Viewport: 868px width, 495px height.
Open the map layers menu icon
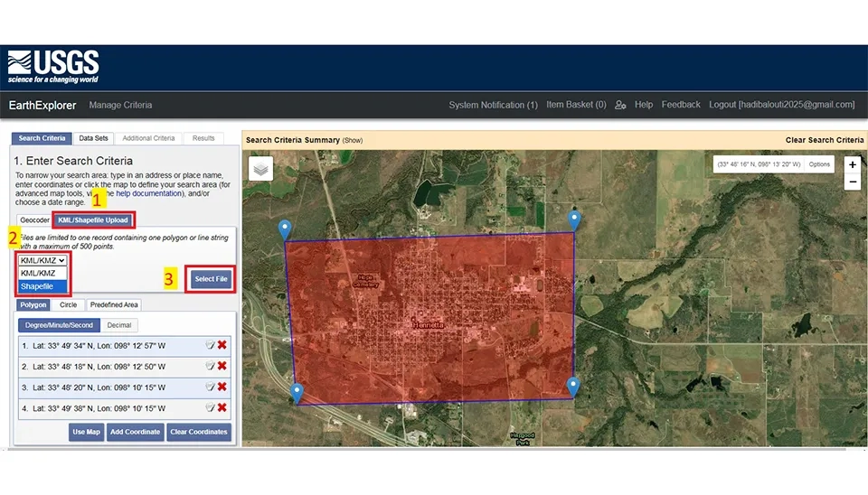click(x=260, y=168)
